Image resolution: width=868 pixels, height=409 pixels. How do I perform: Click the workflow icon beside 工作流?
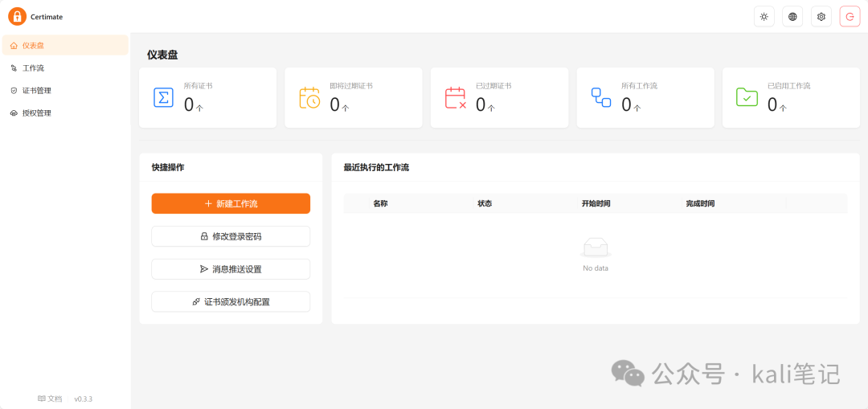pyautogui.click(x=14, y=68)
